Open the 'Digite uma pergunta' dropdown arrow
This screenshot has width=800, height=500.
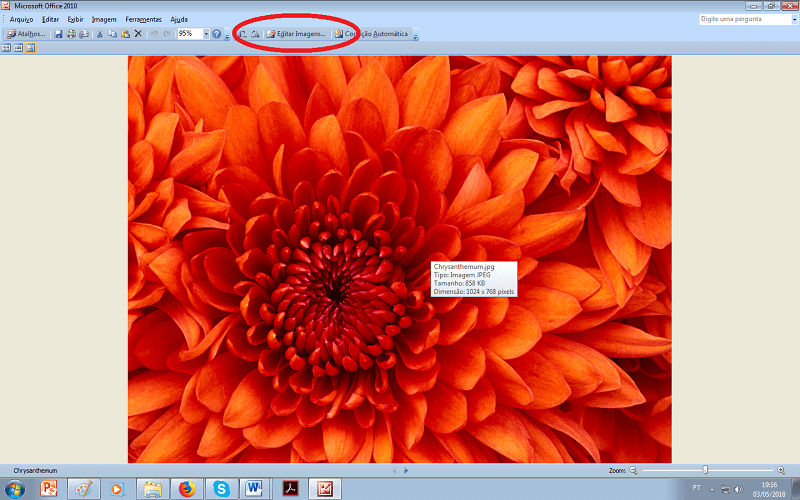coord(793,19)
